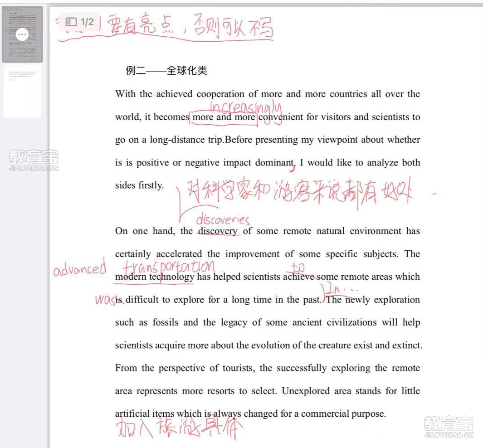Click the underlined phrase "modern technology"
This screenshot has height=448, width=483.
coord(155,277)
